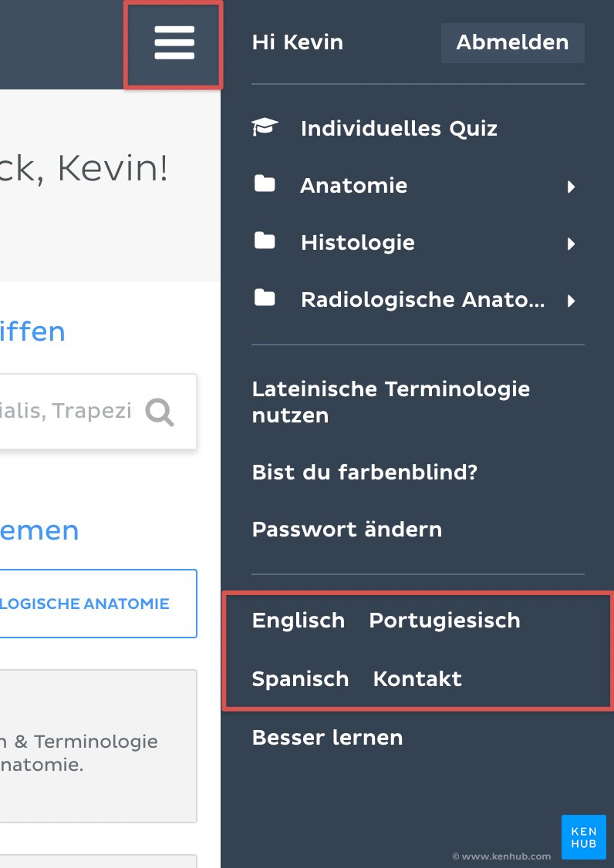Click the Radiologische Anatomie folder icon
The height and width of the screenshot is (868, 614).
click(x=265, y=298)
